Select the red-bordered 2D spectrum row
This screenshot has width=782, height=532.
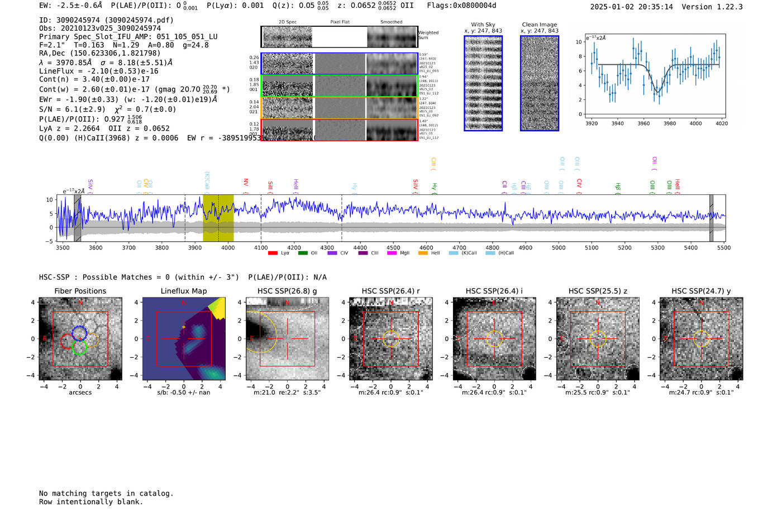[x=340, y=130]
